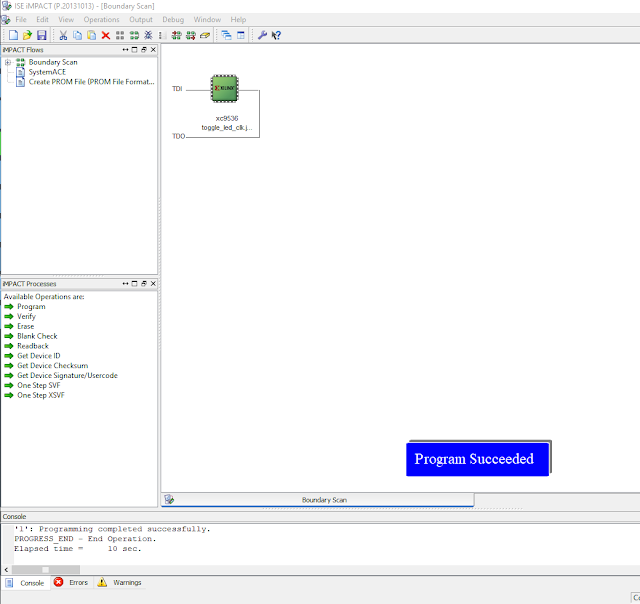640x604 pixels.
Task: Click the yellow eraser toolbar icon
Action: [205, 35]
